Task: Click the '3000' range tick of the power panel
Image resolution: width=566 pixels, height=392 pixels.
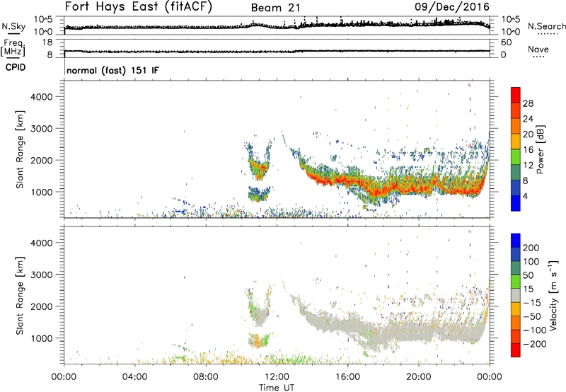Action: 41,129
